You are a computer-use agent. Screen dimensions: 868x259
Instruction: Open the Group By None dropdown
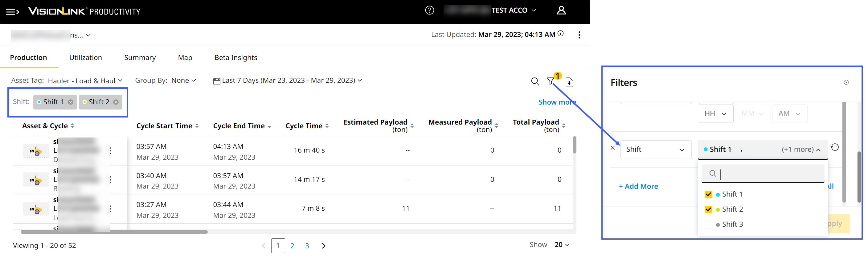pyautogui.click(x=183, y=80)
